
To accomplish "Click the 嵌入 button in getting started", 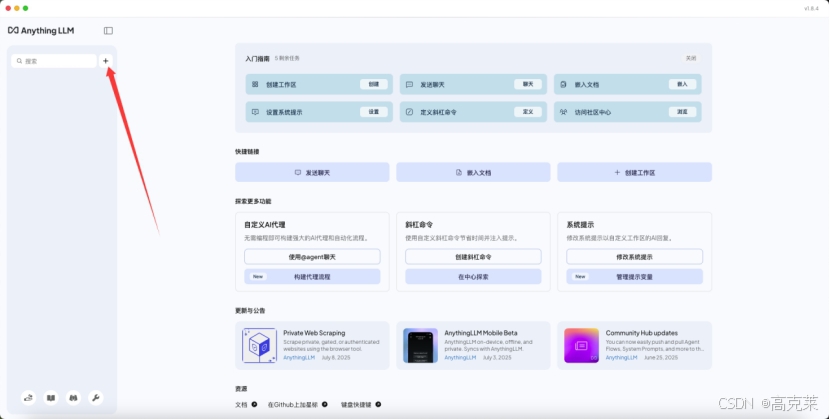I will pyautogui.click(x=682, y=84).
